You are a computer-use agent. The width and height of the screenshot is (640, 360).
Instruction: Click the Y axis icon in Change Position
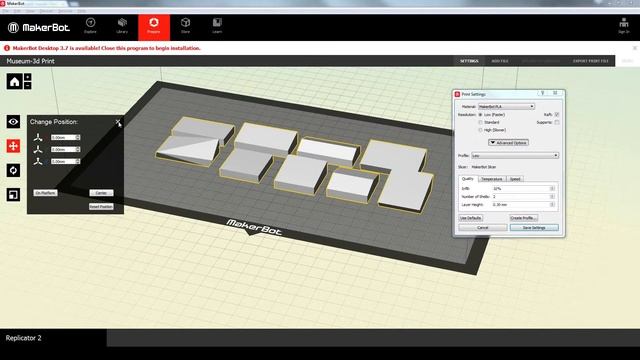tap(38, 149)
